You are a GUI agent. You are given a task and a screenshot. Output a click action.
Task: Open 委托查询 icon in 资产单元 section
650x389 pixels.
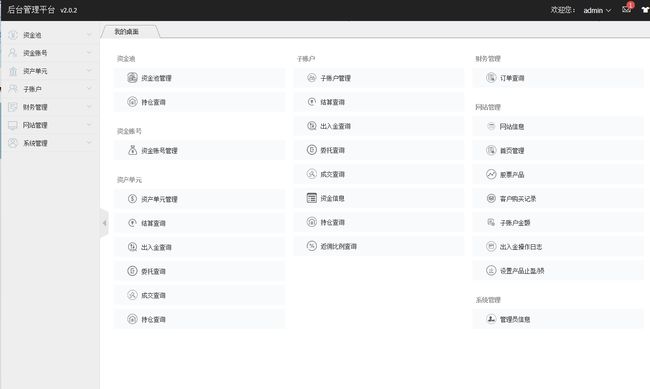coord(132,271)
